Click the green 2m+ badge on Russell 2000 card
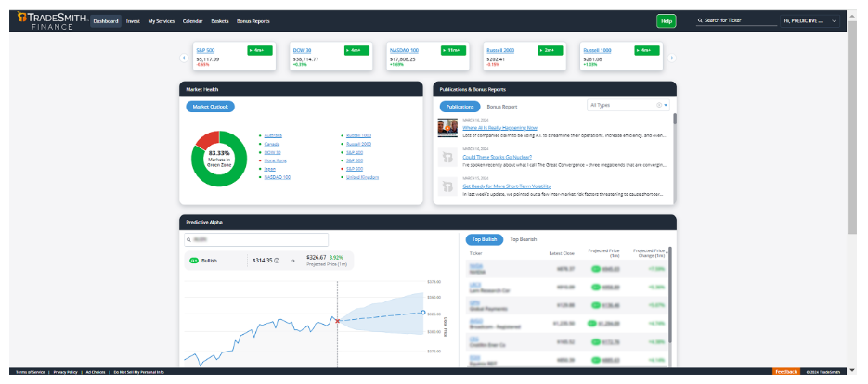 coord(551,50)
